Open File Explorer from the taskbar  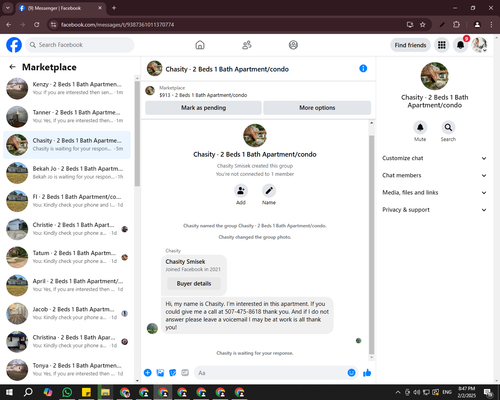click(x=105, y=392)
